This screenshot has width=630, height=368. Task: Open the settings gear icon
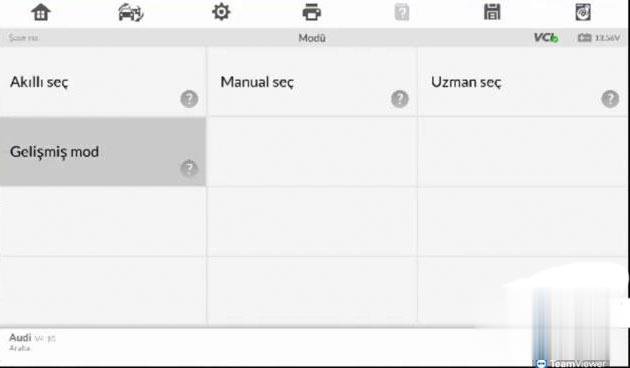[221, 12]
